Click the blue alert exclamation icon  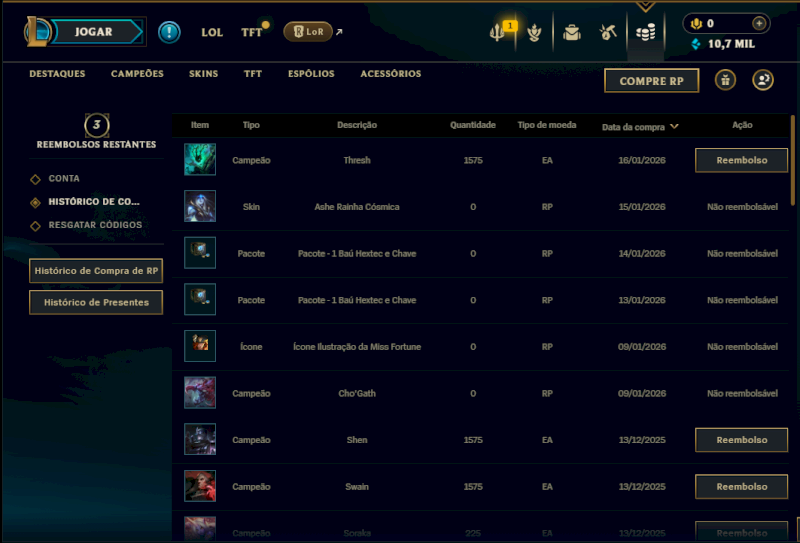[169, 32]
